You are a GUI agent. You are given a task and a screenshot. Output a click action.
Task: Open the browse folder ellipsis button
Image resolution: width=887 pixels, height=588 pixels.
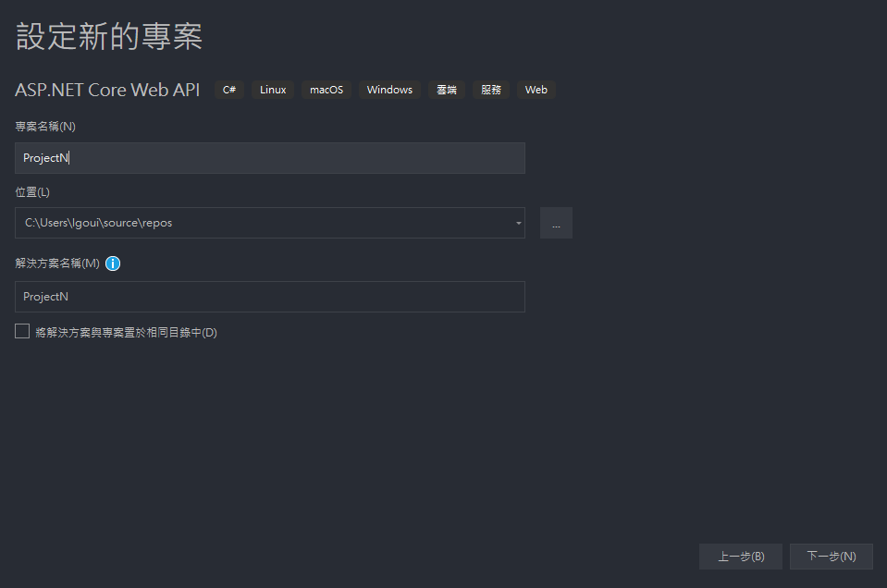click(556, 223)
